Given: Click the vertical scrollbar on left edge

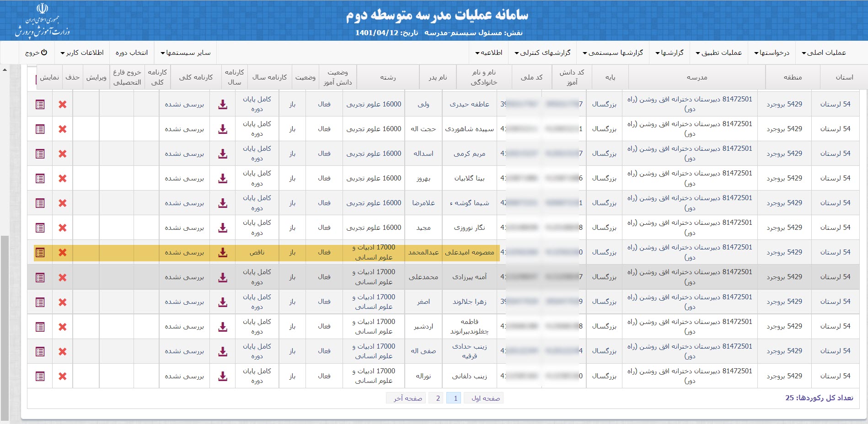Looking at the screenshot, I should point(5,320).
